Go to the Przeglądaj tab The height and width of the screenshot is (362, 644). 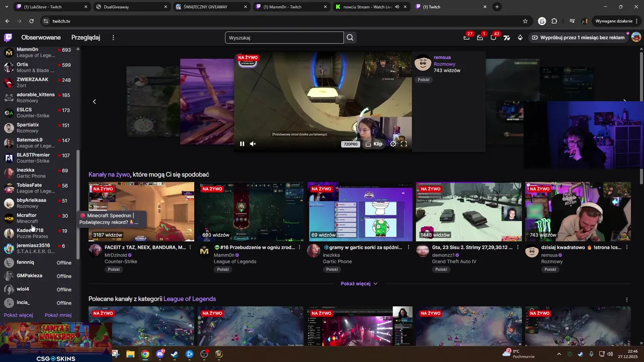click(86, 38)
